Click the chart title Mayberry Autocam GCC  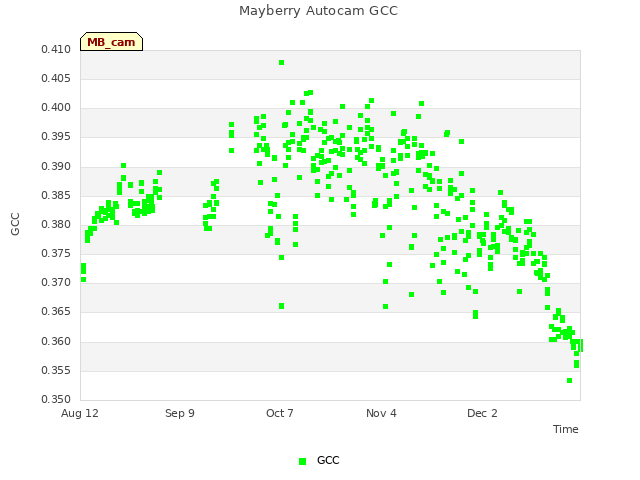click(318, 11)
